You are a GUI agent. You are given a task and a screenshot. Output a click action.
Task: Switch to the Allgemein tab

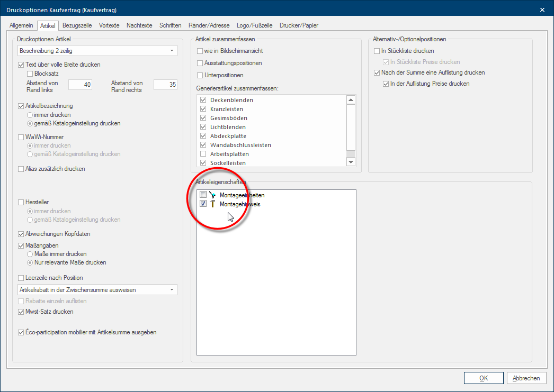pyautogui.click(x=21, y=25)
